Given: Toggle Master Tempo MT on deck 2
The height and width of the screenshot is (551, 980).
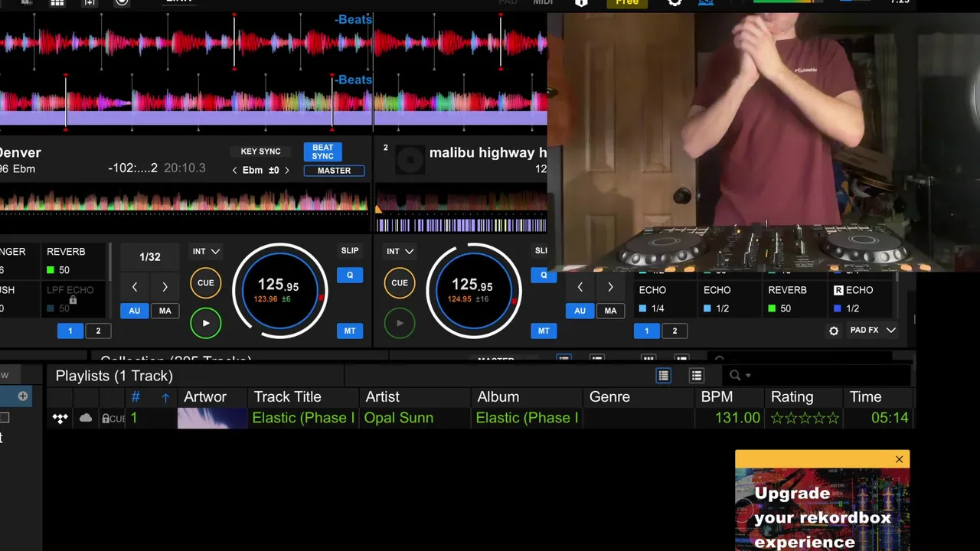Looking at the screenshot, I should click(x=544, y=331).
